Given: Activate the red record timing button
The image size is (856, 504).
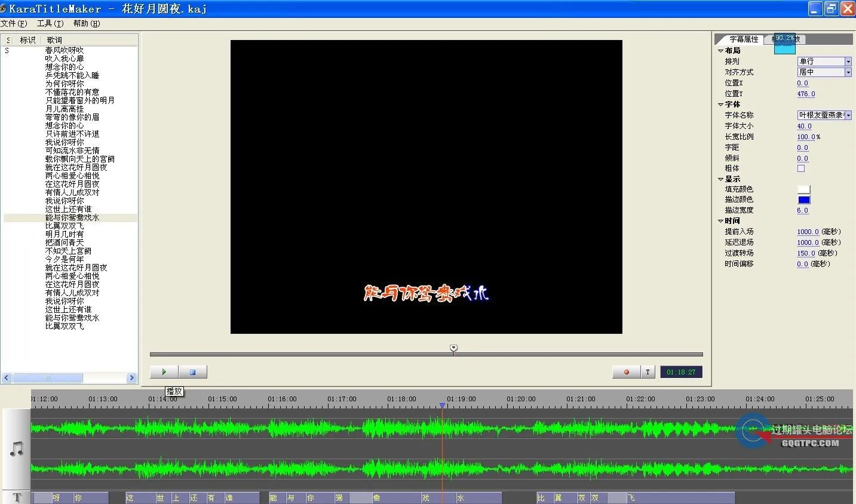Looking at the screenshot, I should (x=625, y=371).
